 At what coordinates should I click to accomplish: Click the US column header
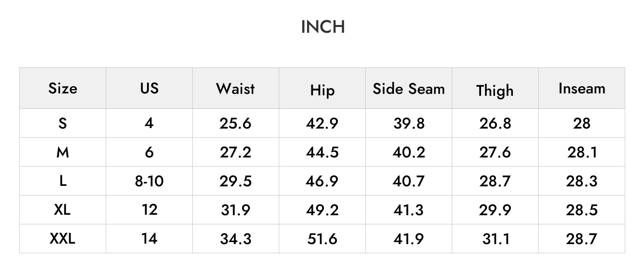tap(149, 88)
